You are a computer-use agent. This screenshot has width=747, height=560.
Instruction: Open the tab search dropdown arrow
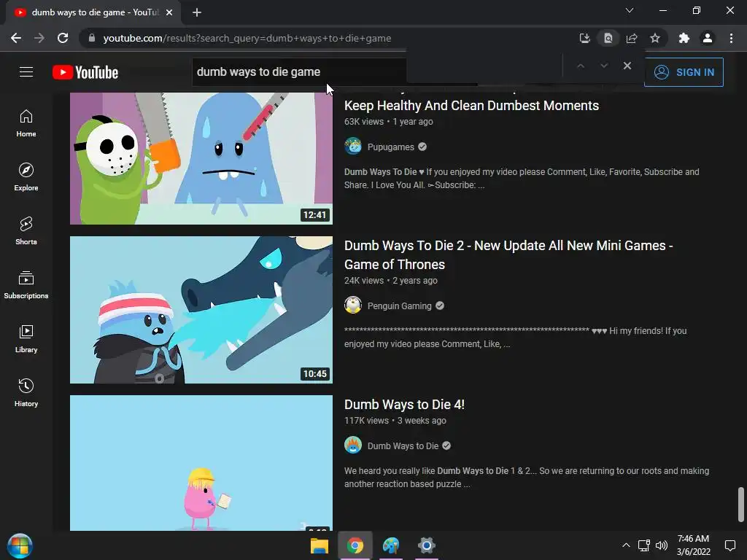pyautogui.click(x=630, y=10)
